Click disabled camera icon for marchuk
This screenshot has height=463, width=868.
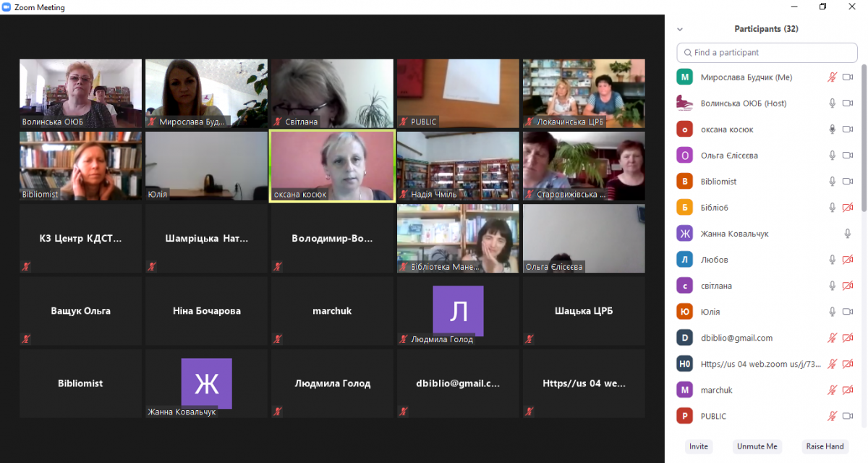(848, 390)
